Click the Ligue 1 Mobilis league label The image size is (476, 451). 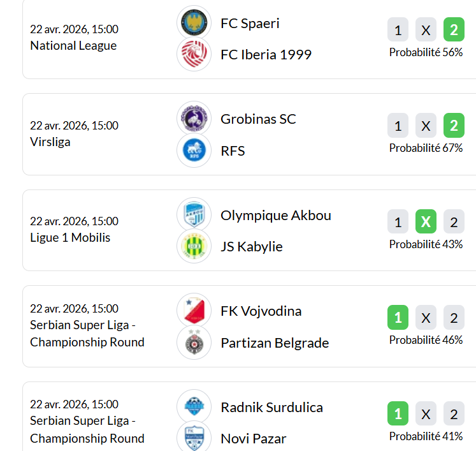point(70,238)
